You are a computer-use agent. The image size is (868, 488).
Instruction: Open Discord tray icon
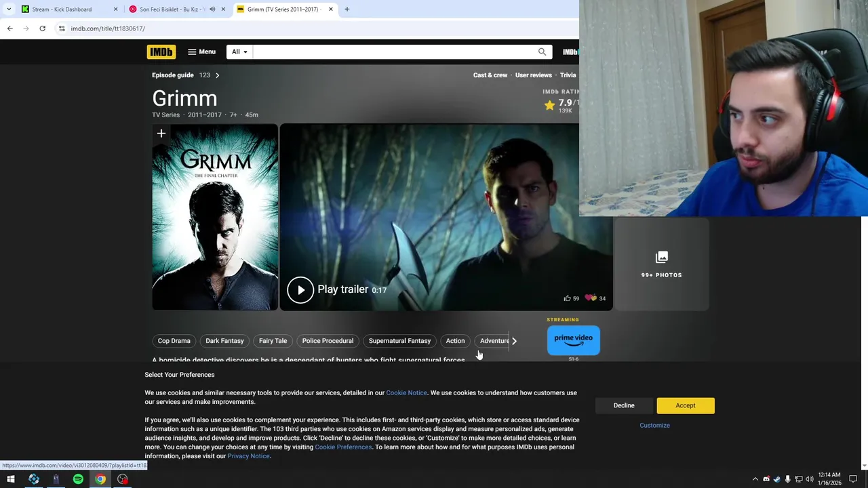[766, 479]
